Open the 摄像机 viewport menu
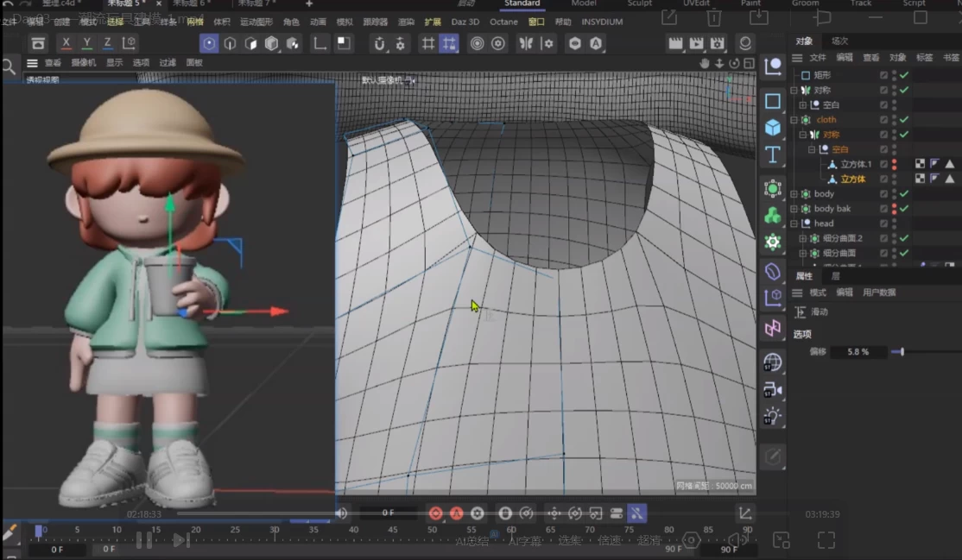 point(83,62)
